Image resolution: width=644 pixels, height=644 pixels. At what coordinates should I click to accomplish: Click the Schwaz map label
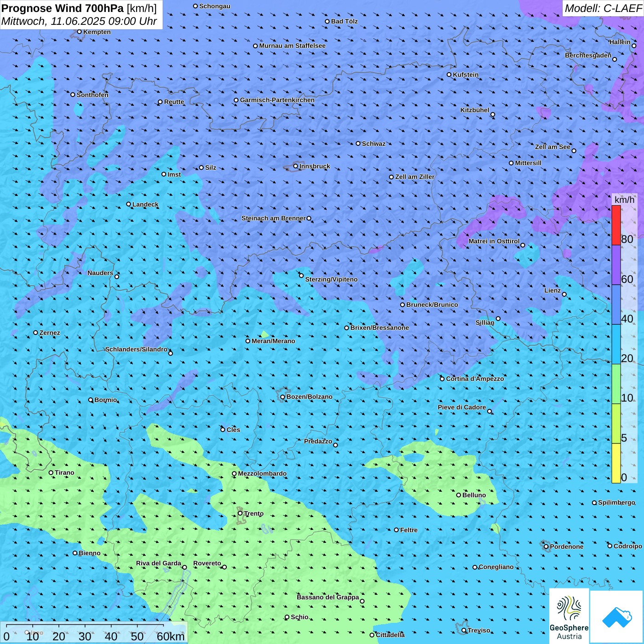click(374, 144)
